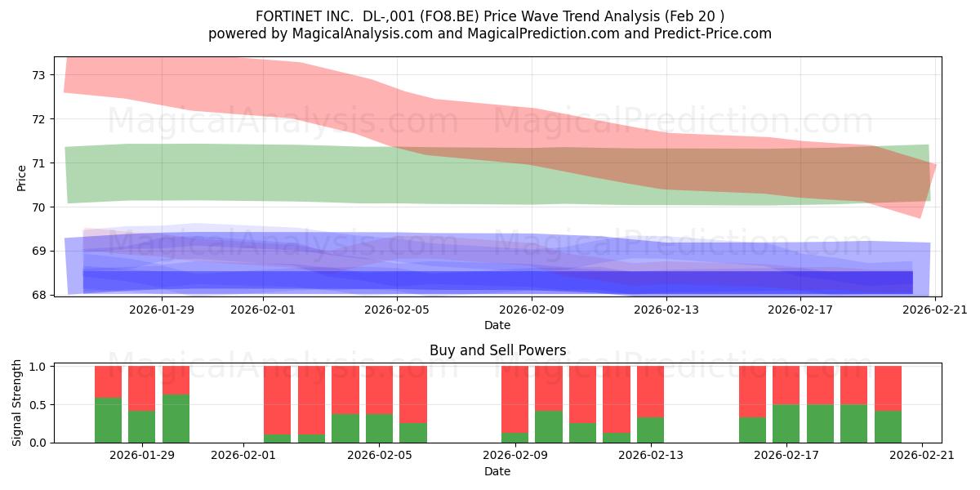Click the 'powered by MagicalAnalysis.com' subtitle line
The image size is (980, 490).
pyautogui.click(x=490, y=33)
